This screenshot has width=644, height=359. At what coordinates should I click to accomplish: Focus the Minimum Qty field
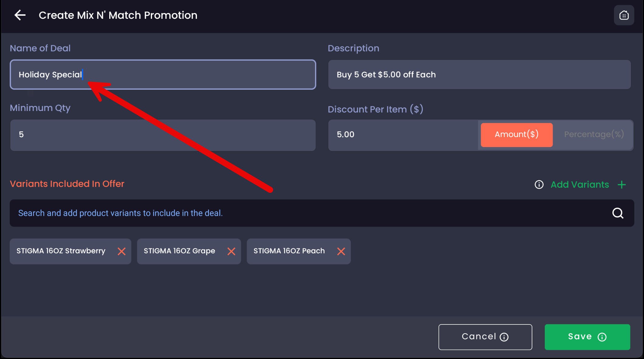tap(163, 135)
